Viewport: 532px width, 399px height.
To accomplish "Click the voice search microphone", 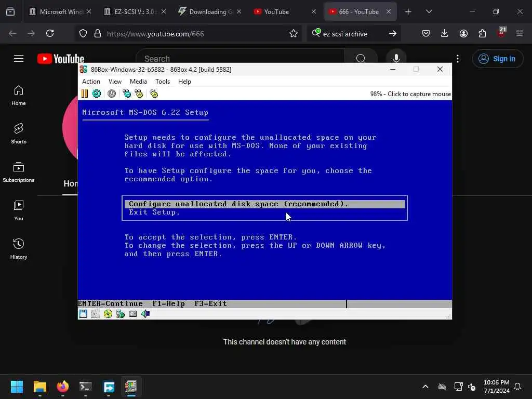I will tap(396, 58).
